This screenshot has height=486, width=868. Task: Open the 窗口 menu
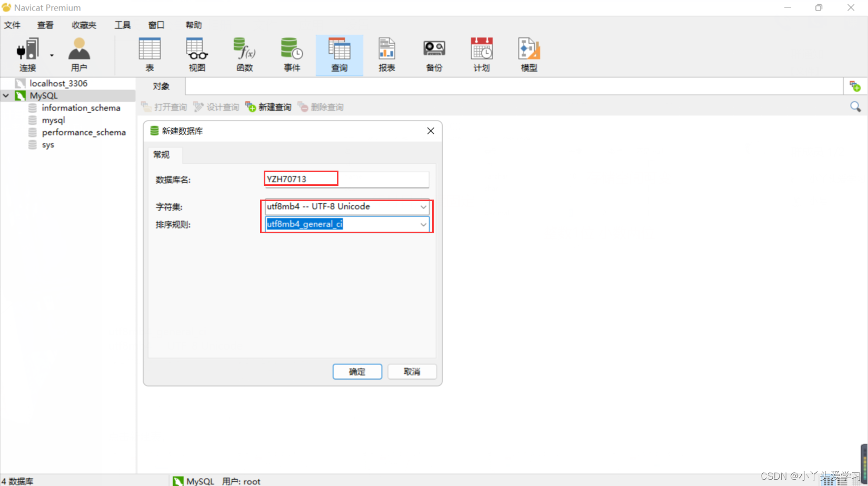tap(156, 25)
